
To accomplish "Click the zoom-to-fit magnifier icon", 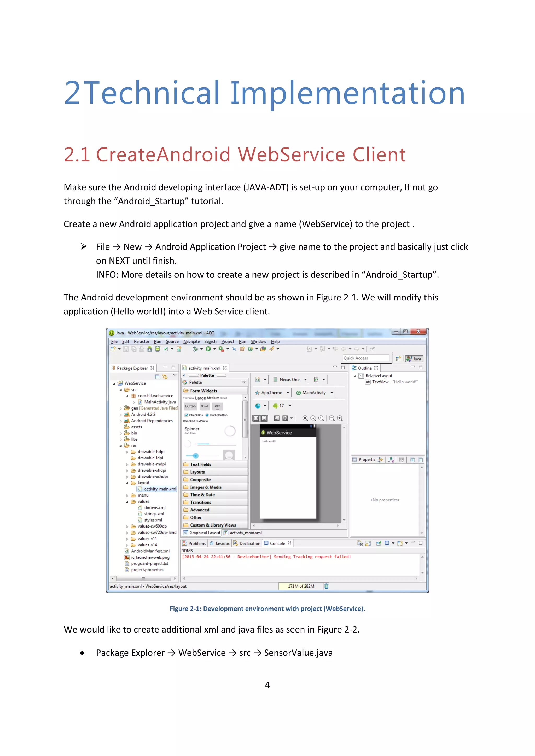I will [x=313, y=418].
